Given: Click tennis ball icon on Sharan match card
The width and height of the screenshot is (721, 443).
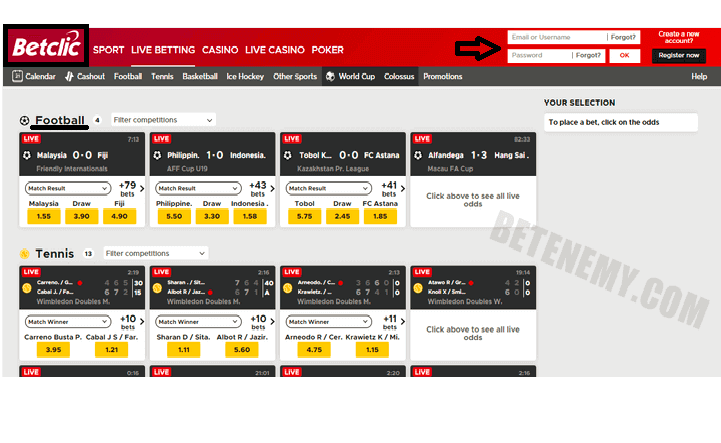Looking at the screenshot, I should pos(157,288).
